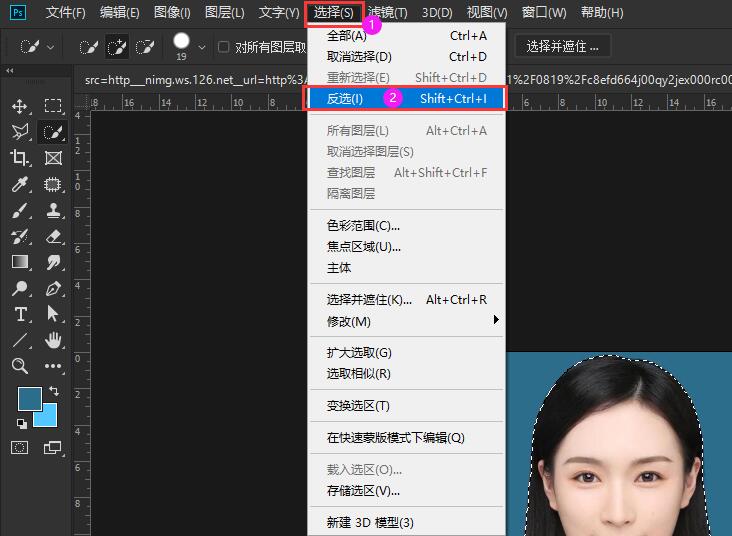Select the Dodge tool
The height and width of the screenshot is (536, 732).
point(20,288)
